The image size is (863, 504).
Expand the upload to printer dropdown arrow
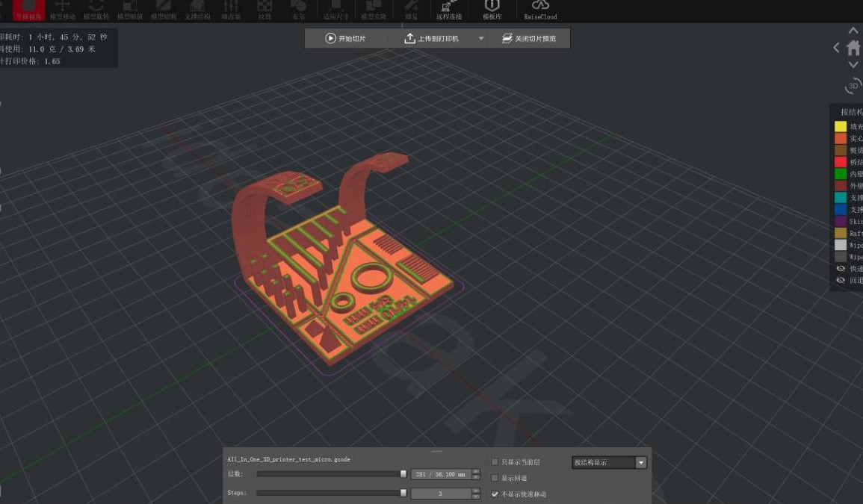click(x=481, y=39)
